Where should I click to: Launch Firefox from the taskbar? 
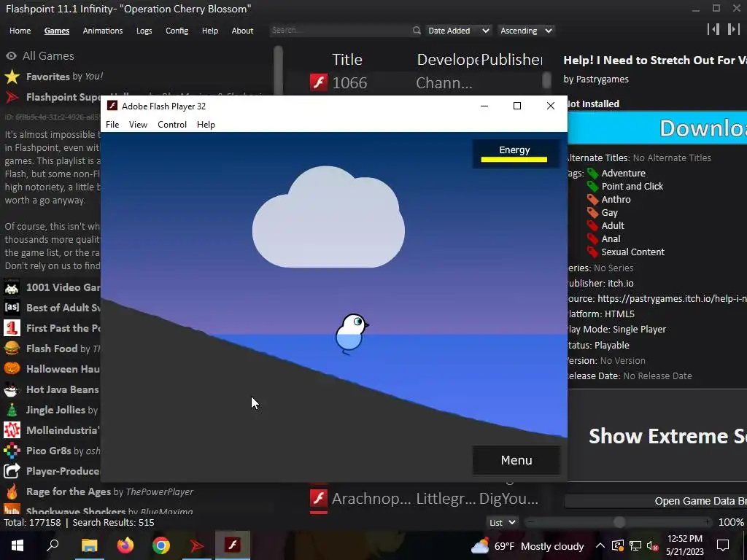pos(125,545)
